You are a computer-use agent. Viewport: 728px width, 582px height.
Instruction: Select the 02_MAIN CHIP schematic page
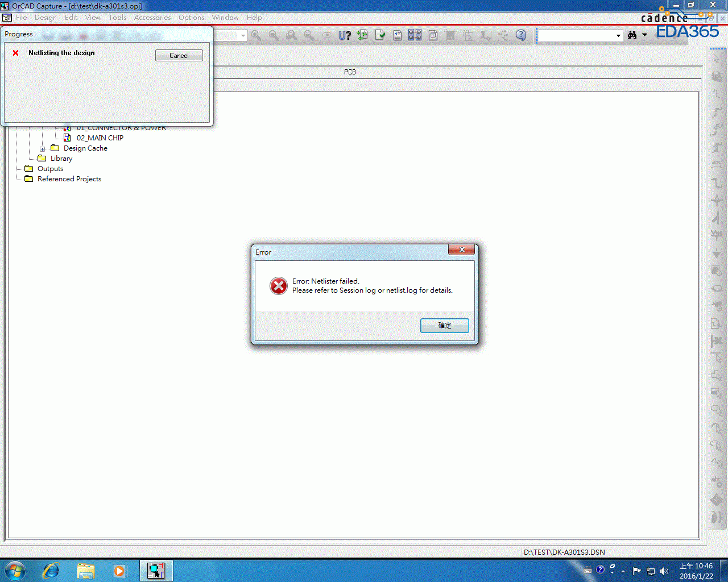pyautogui.click(x=100, y=138)
